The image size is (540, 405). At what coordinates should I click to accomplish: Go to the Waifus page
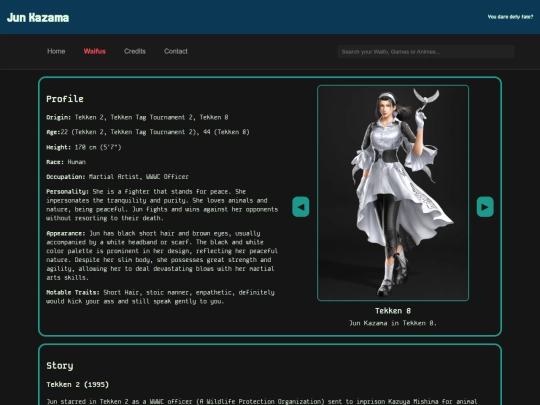tap(95, 51)
